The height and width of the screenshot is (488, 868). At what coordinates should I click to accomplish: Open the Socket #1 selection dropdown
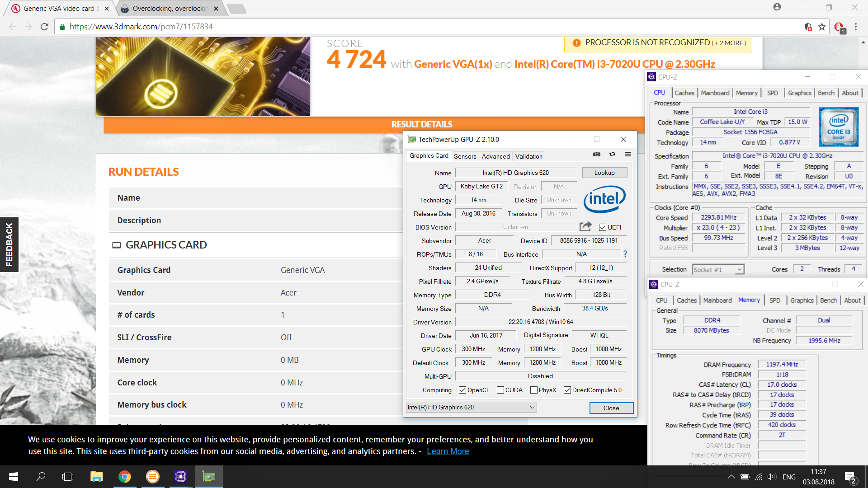[x=718, y=269]
